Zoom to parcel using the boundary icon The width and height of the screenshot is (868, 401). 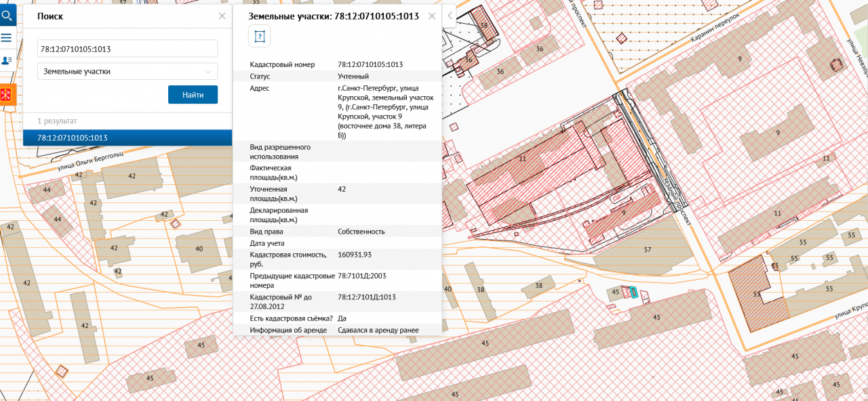[x=258, y=37]
